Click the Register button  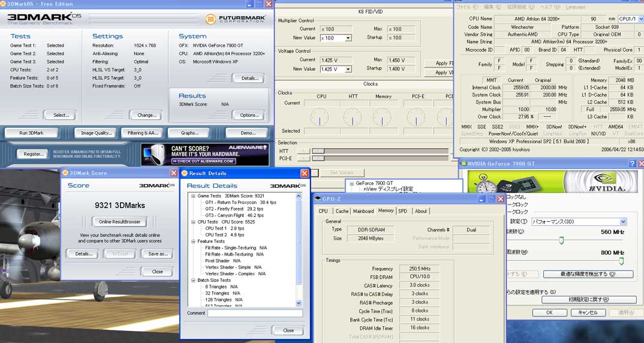click(32, 154)
